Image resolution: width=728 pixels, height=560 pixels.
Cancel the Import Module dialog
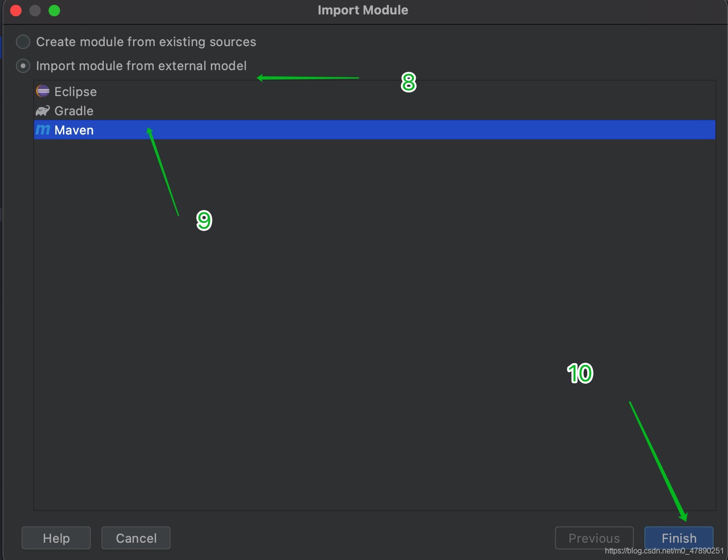136,538
